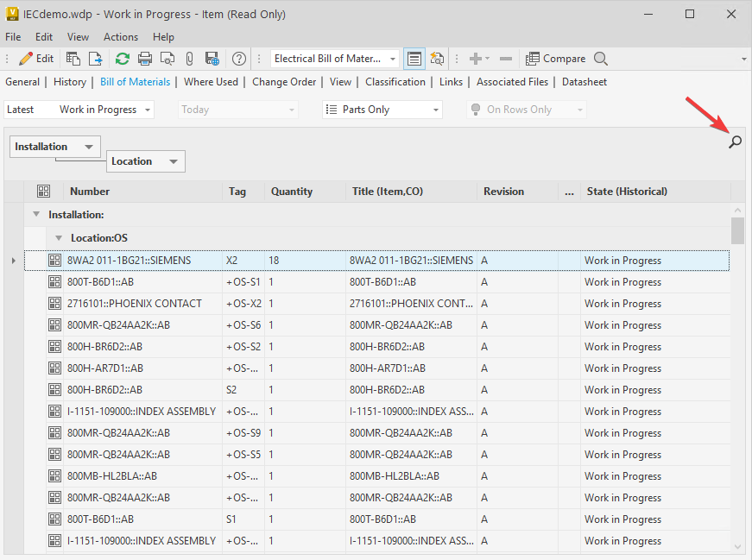Click item icon of 800H-AR7D1::AB row
Image resolution: width=752 pixels, height=560 pixels.
tap(54, 368)
